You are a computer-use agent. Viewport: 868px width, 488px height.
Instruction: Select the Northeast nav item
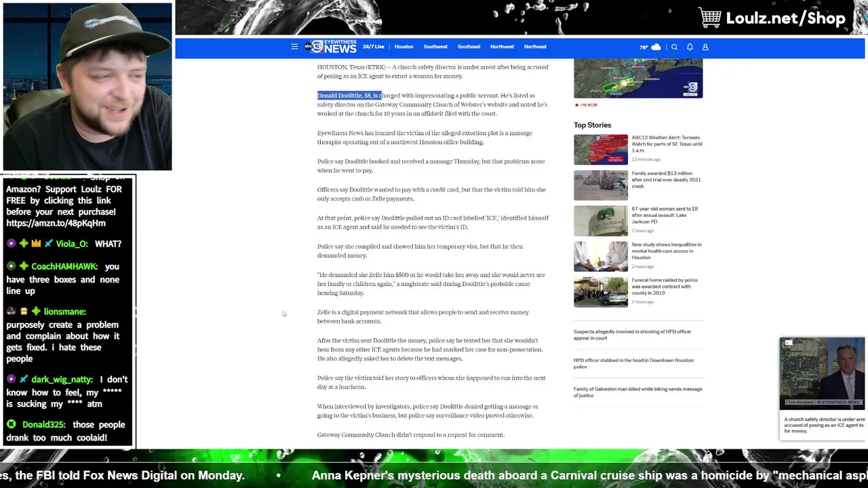(535, 47)
